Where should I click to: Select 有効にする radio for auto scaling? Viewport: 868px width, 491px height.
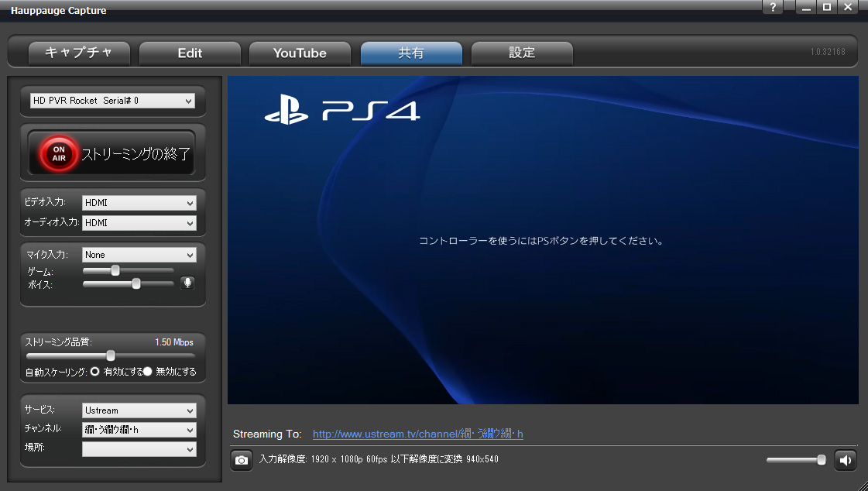pos(94,372)
